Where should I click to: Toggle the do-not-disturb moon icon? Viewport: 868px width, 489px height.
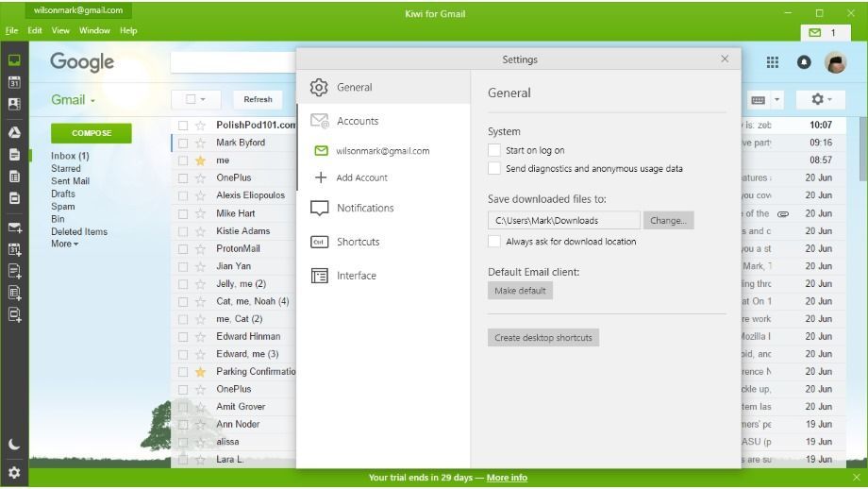tap(14, 444)
